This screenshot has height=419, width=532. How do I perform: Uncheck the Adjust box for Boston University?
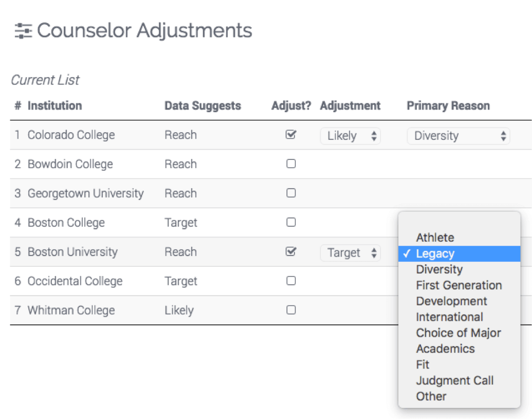(291, 251)
